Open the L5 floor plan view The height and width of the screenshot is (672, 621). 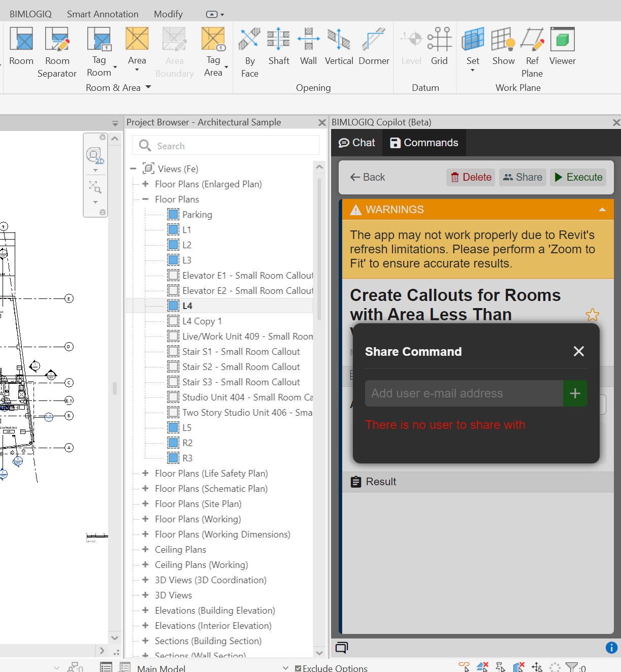(x=187, y=427)
